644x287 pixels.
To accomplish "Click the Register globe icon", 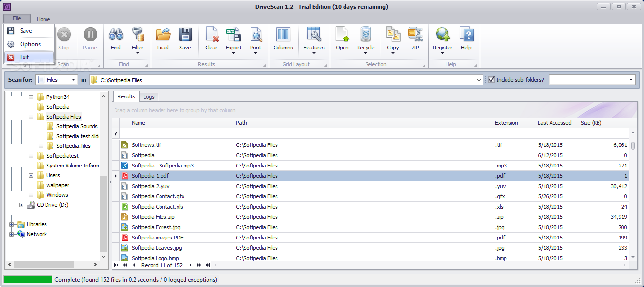I will point(442,34).
